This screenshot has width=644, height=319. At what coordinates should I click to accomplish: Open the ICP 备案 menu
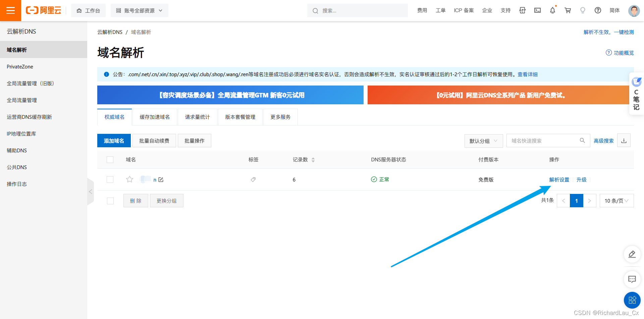[464, 10]
